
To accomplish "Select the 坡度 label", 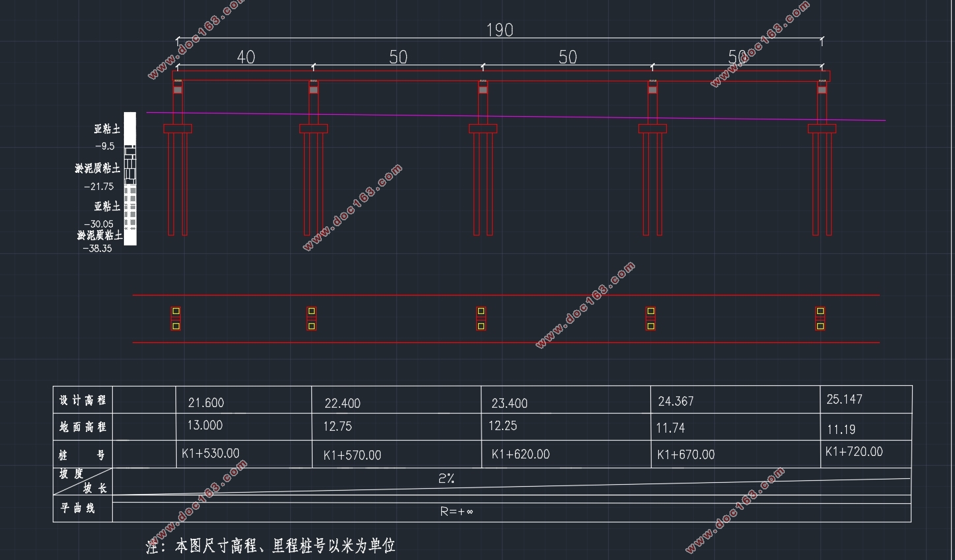I will coord(71,474).
